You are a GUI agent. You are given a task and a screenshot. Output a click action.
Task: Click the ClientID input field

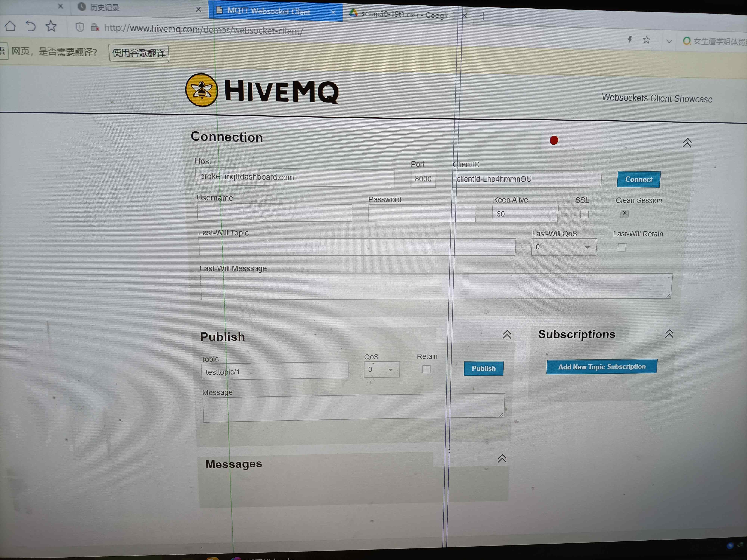527,179
